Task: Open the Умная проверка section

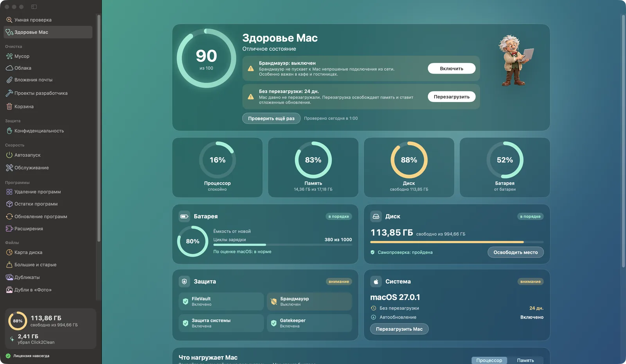Action: tap(48, 20)
